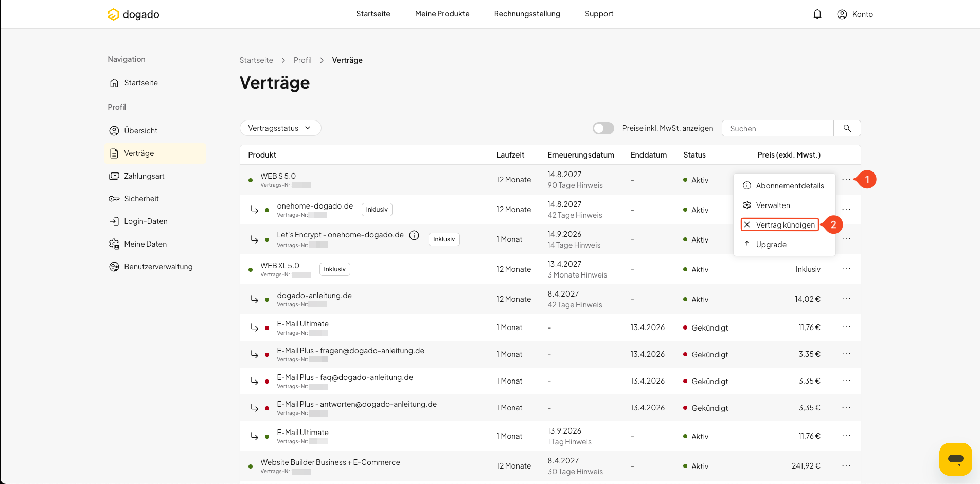Open row menu for onehome-dogado.de
Screen dimensions: 980x484
click(846, 209)
